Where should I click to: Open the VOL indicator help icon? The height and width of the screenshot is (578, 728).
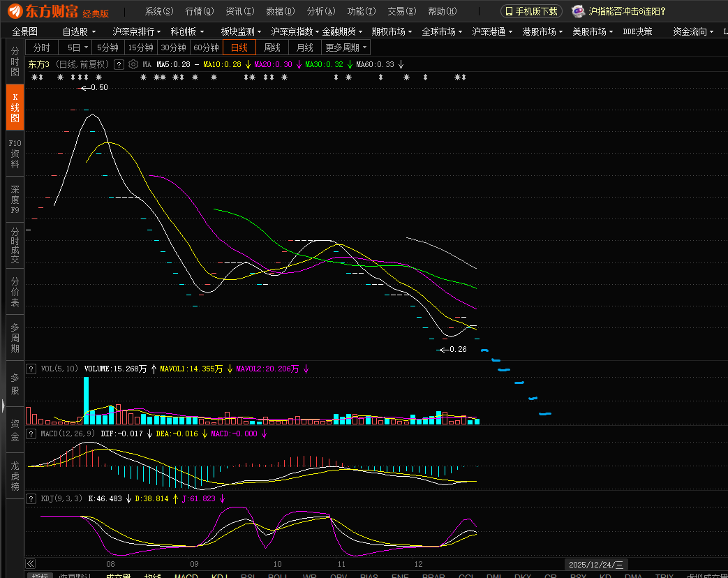click(x=31, y=369)
